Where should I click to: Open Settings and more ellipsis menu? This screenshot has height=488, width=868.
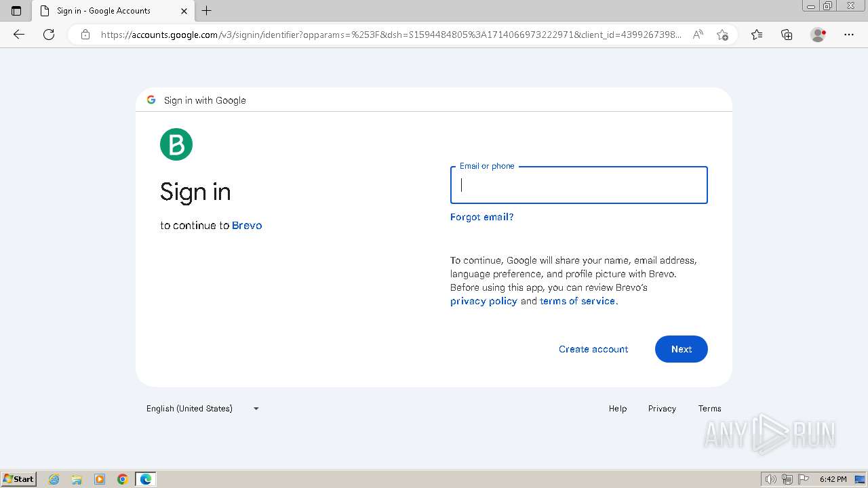click(x=849, y=35)
